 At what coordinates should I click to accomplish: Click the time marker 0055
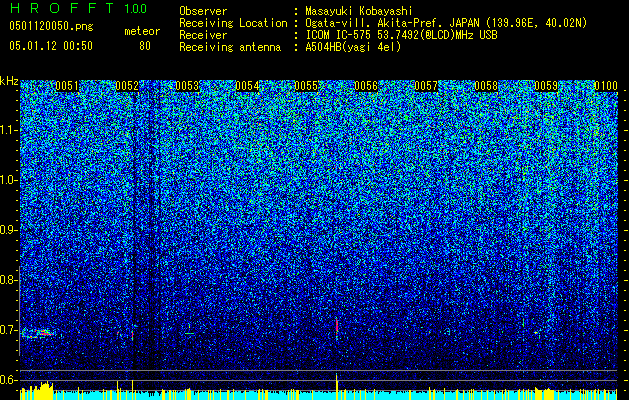coord(306,86)
